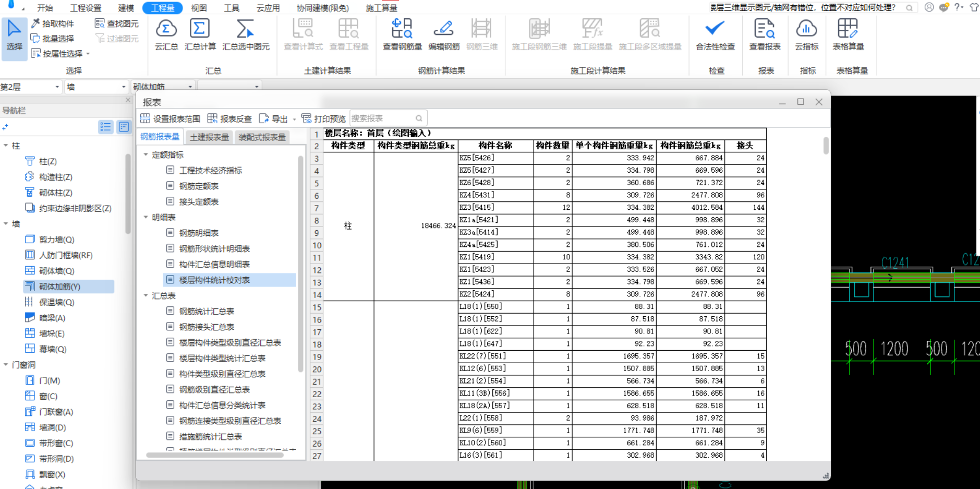
Task: Select 飘窗(X) in navigation tree
Action: (52, 474)
